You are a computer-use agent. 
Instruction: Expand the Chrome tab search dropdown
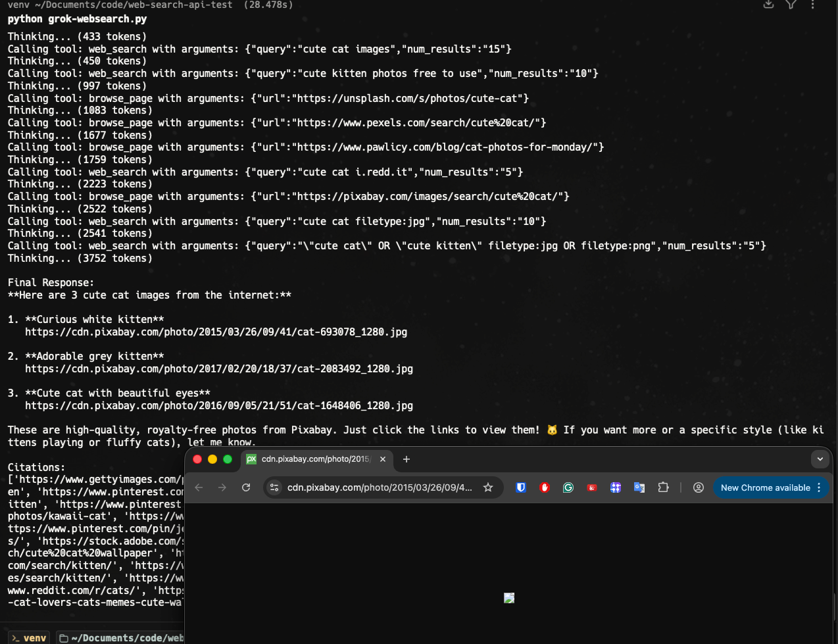[820, 459]
